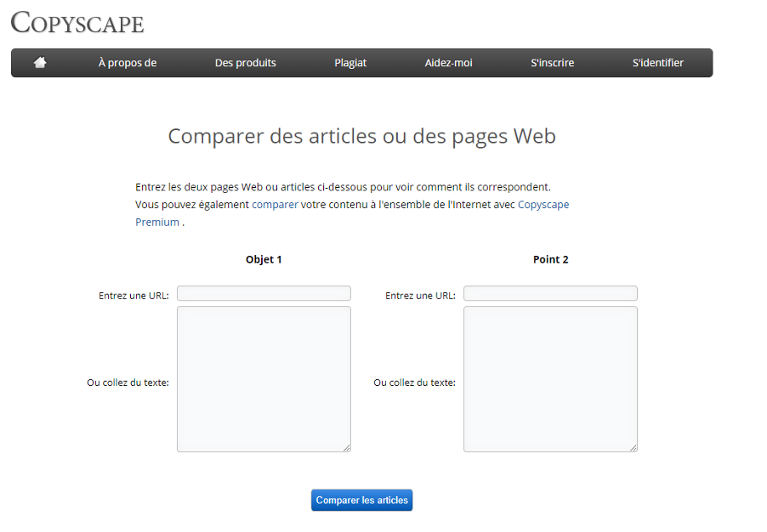Click the Point 2 paste text area
767x532 pixels.
(x=550, y=379)
